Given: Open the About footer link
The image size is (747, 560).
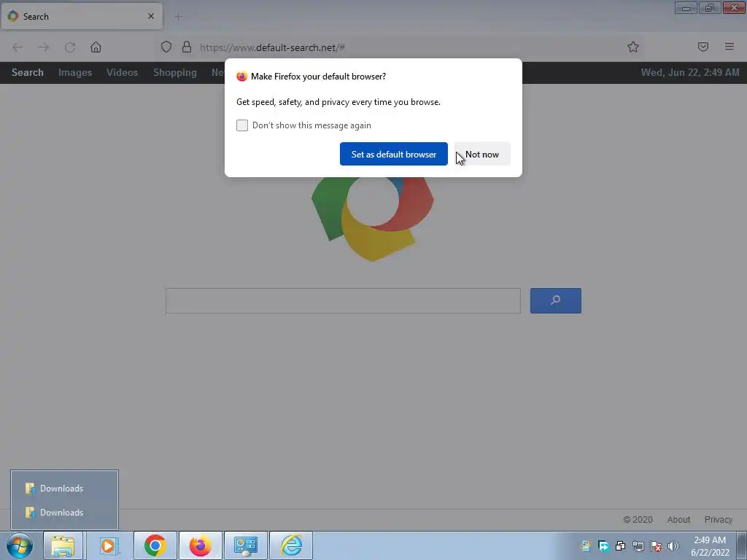Looking at the screenshot, I should 678,519.
